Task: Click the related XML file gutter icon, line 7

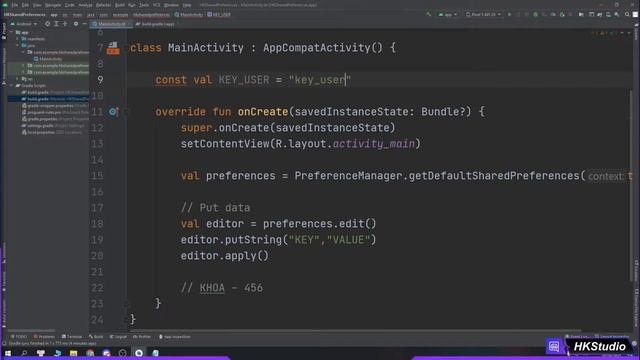Action: (113, 48)
